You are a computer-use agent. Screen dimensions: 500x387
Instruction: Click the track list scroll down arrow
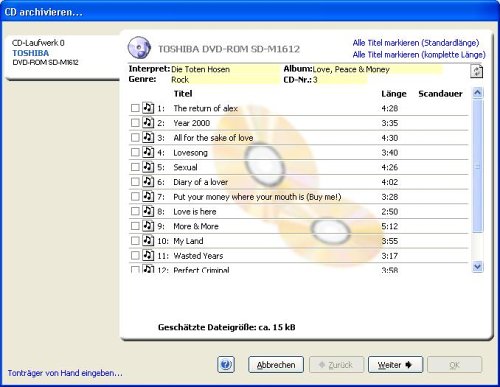pos(478,267)
